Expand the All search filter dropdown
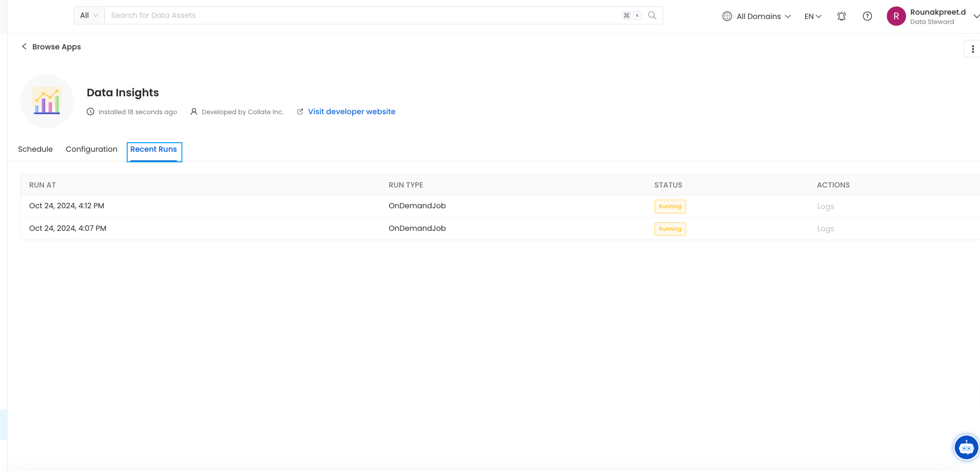Viewport: 980px width, 471px height. pyautogui.click(x=88, y=15)
